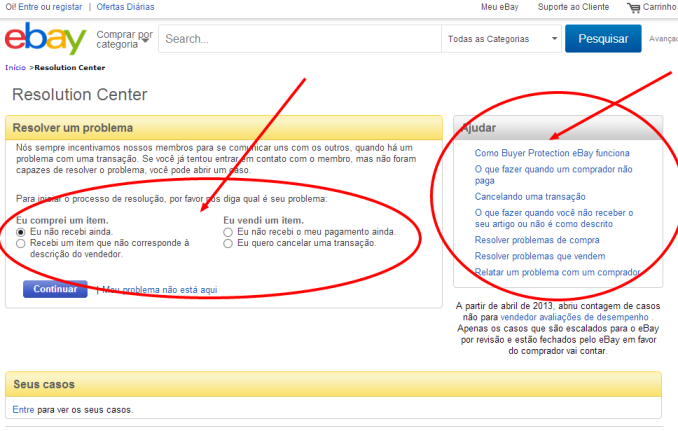The image size is (678, 431).
Task: Select "Eu não recebi ainda" radio button
Action: coord(21,232)
